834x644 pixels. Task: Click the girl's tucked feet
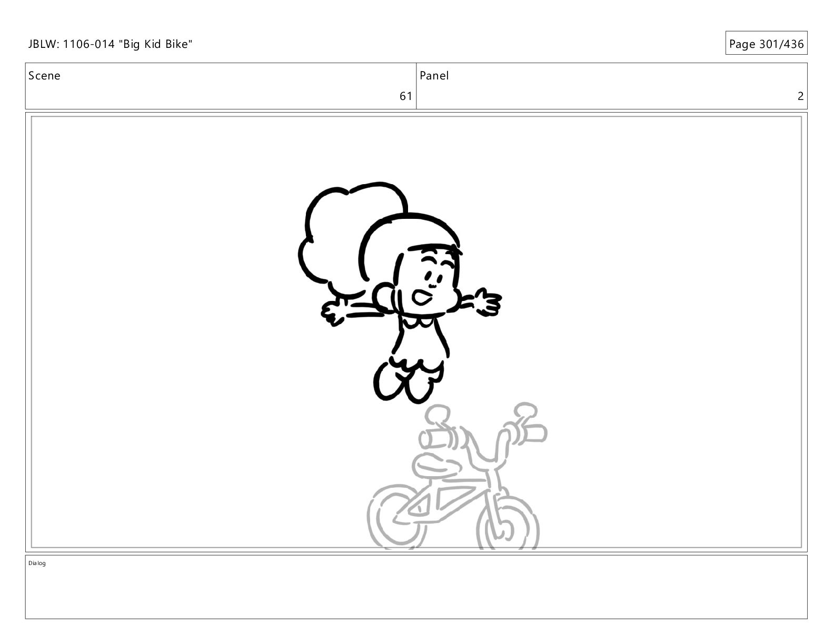406,383
